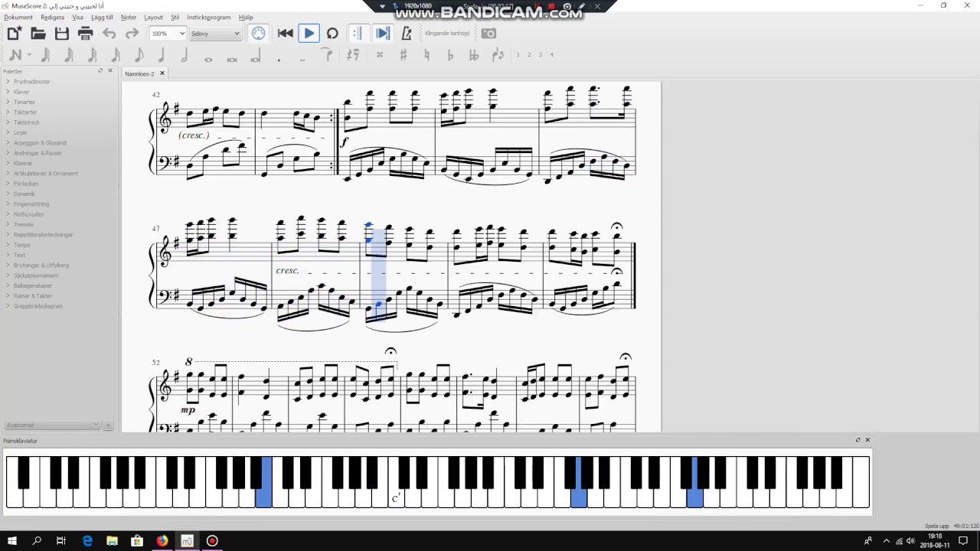Open the Lägg till menu
The image size is (980, 551).
coord(102,17)
